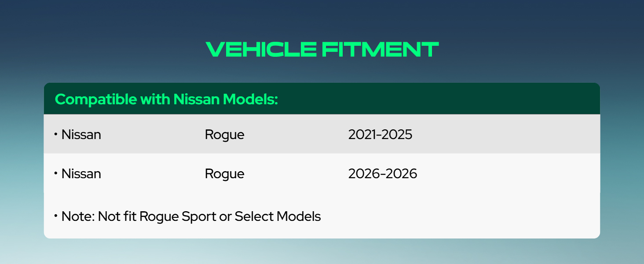This screenshot has width=644, height=264.
Task: Click the bullet before the Note line
Action: pos(56,216)
